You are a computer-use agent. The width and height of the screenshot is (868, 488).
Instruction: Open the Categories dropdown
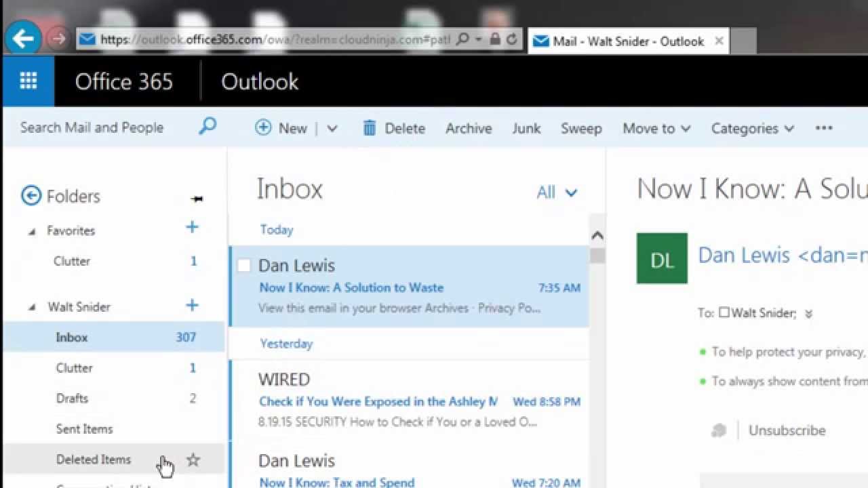point(752,128)
